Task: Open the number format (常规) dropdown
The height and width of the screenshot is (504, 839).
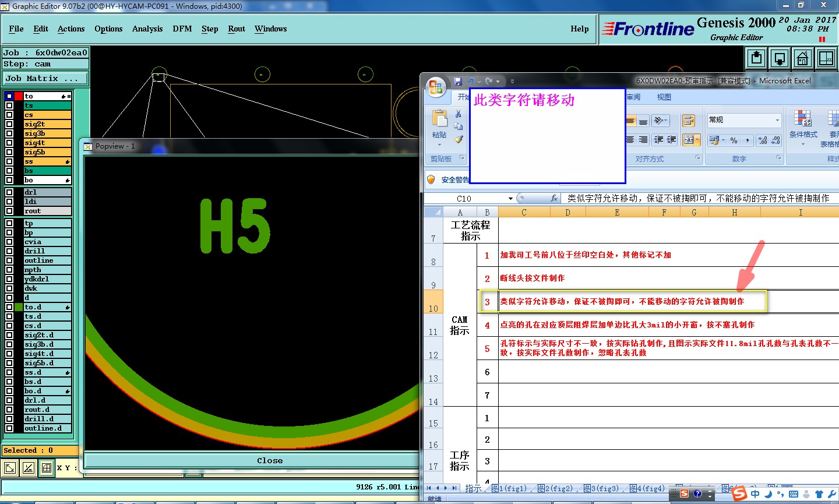Action: point(777,120)
